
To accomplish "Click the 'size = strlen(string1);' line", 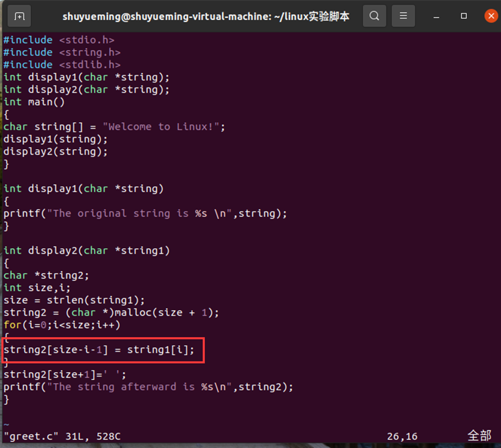I will tap(74, 301).
